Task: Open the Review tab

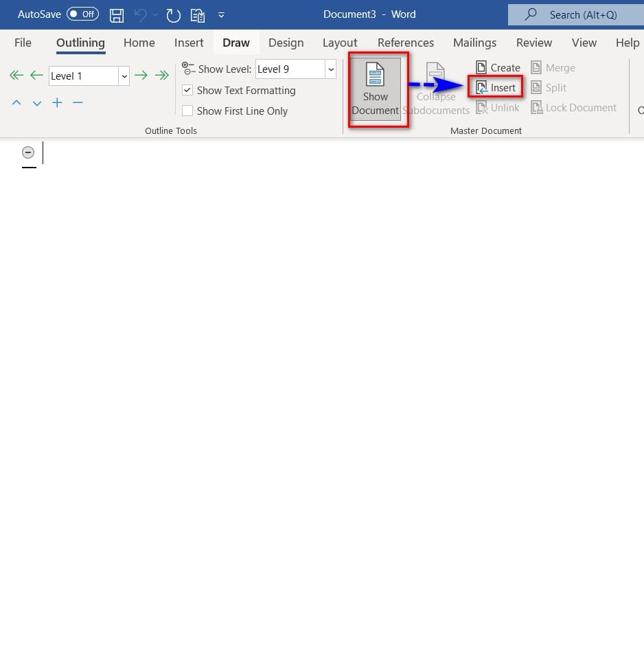Action: (534, 43)
